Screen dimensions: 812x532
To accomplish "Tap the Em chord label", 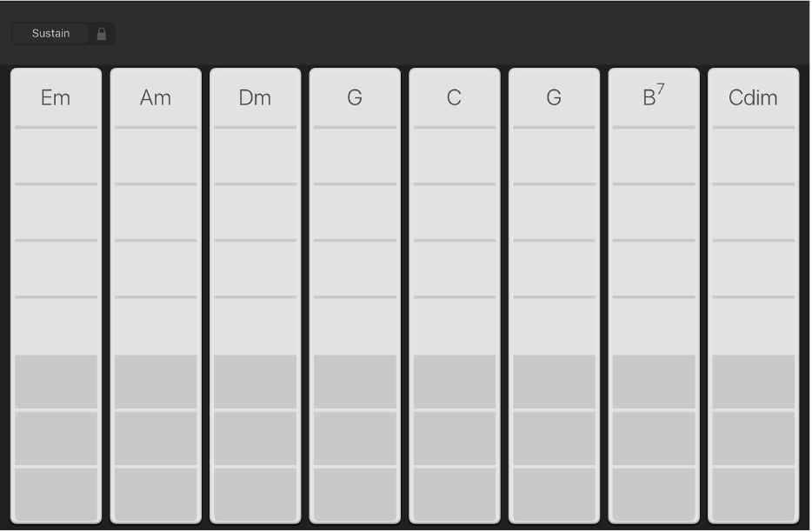I will tap(56, 97).
